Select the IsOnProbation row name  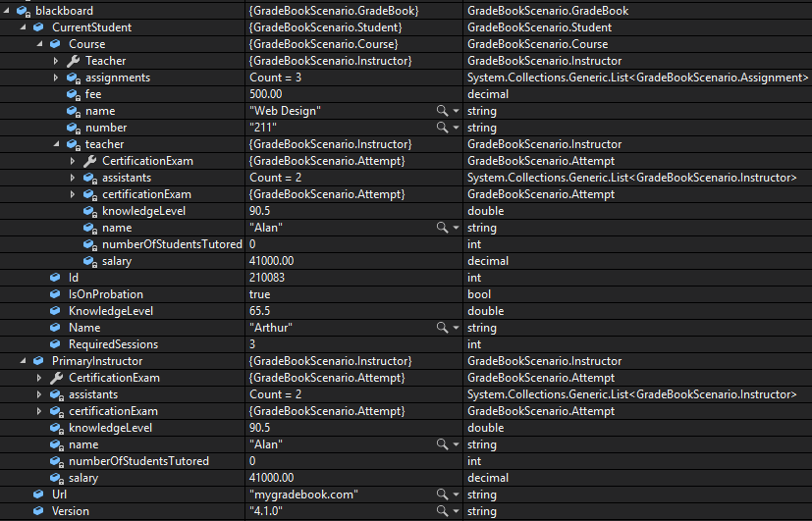106,294
